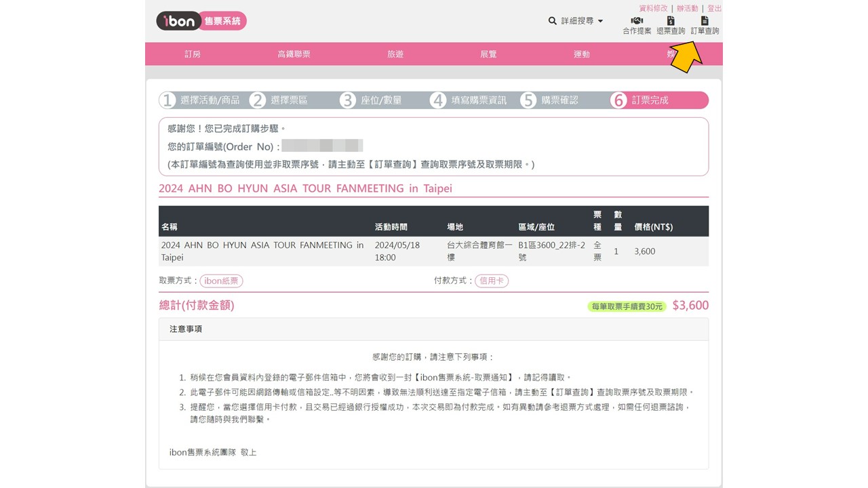Viewport: 868px width, 488px height.
Task: Click the 區域/座位 column header
Action: pyautogui.click(x=536, y=227)
